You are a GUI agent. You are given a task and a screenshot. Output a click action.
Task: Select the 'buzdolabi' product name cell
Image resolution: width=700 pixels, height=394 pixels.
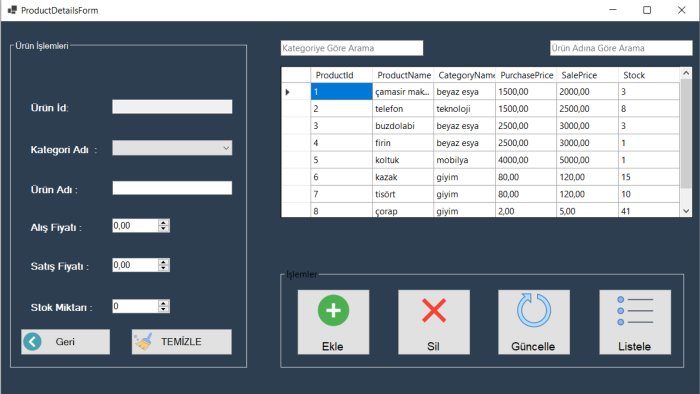point(403,126)
